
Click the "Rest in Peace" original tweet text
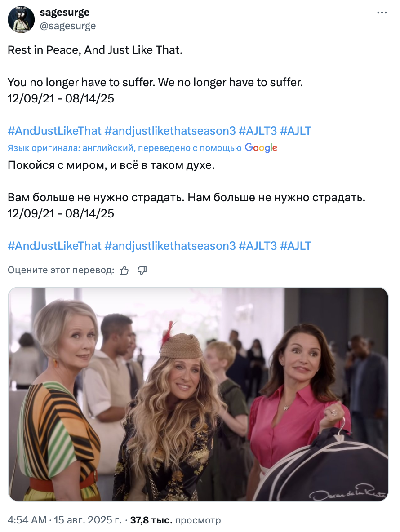coord(95,50)
